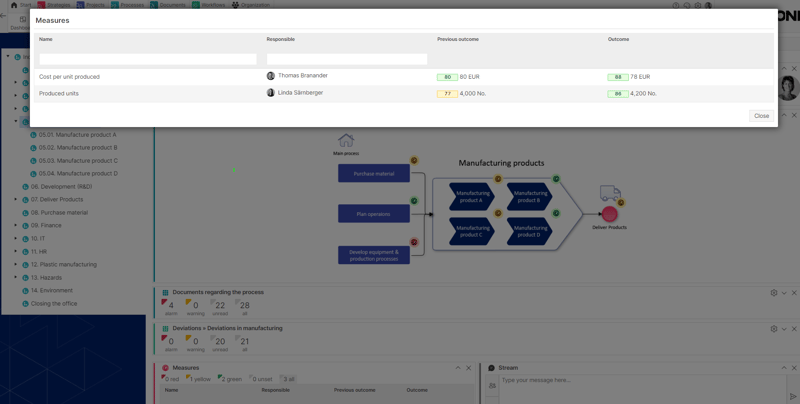Click the Responsible filter input field

point(346,59)
